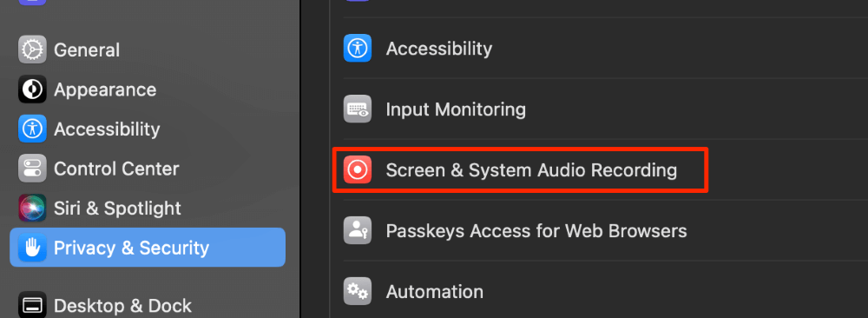The height and width of the screenshot is (318, 868).
Task: Open General settings from the sidebar
Action: pyautogui.click(x=148, y=50)
